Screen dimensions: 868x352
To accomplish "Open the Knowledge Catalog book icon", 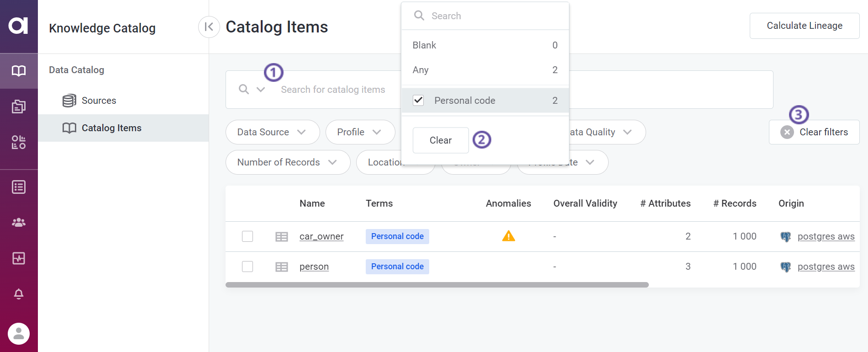I will [19, 71].
